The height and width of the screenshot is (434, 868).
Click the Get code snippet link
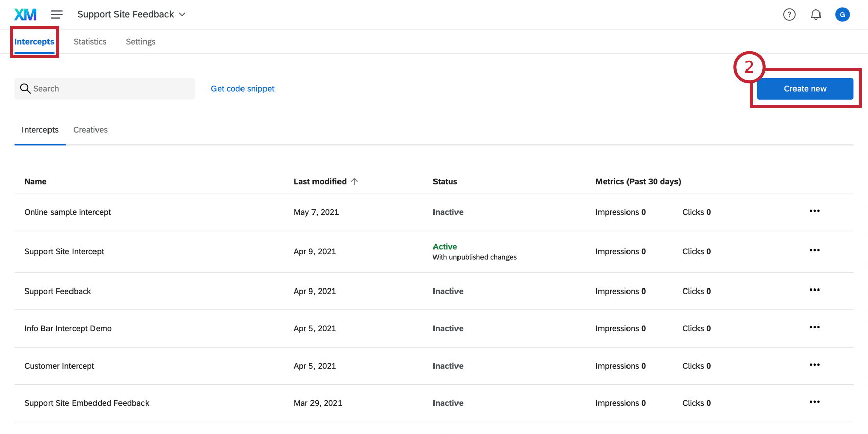[x=243, y=89]
